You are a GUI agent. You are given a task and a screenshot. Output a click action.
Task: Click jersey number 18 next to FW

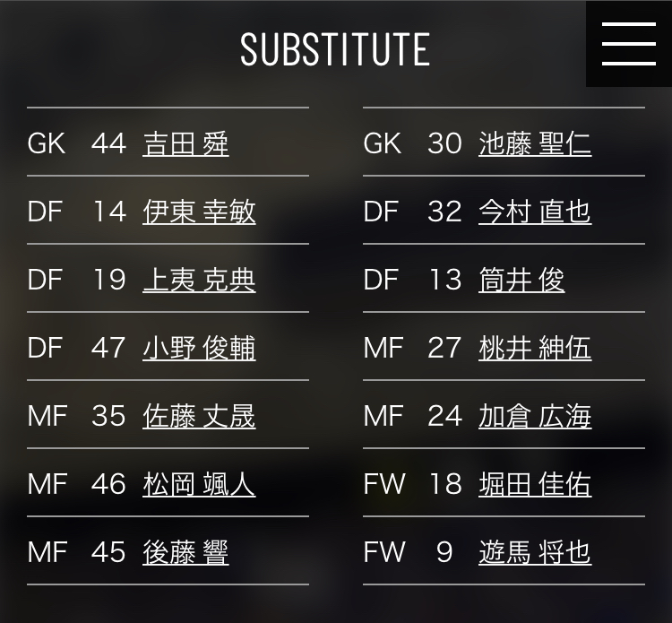point(444,484)
